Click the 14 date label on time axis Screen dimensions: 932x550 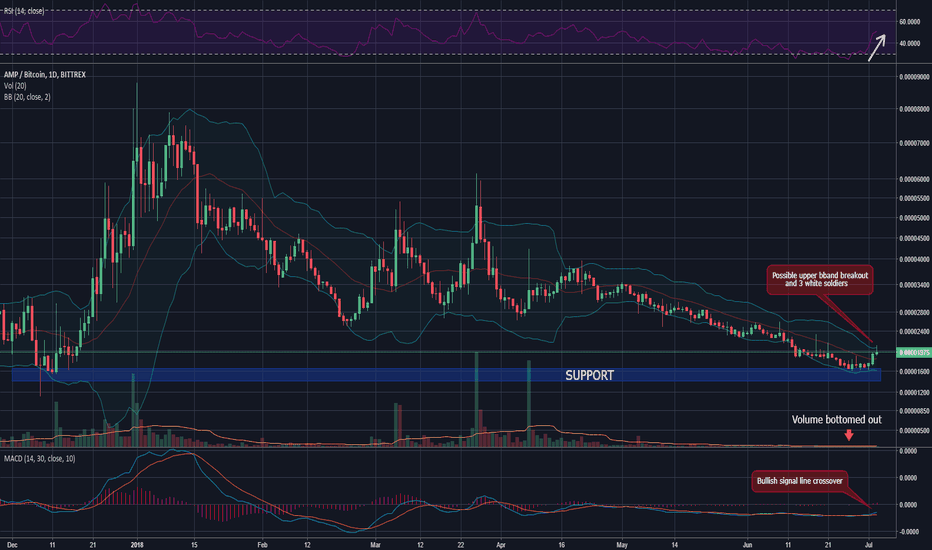pos(675,545)
